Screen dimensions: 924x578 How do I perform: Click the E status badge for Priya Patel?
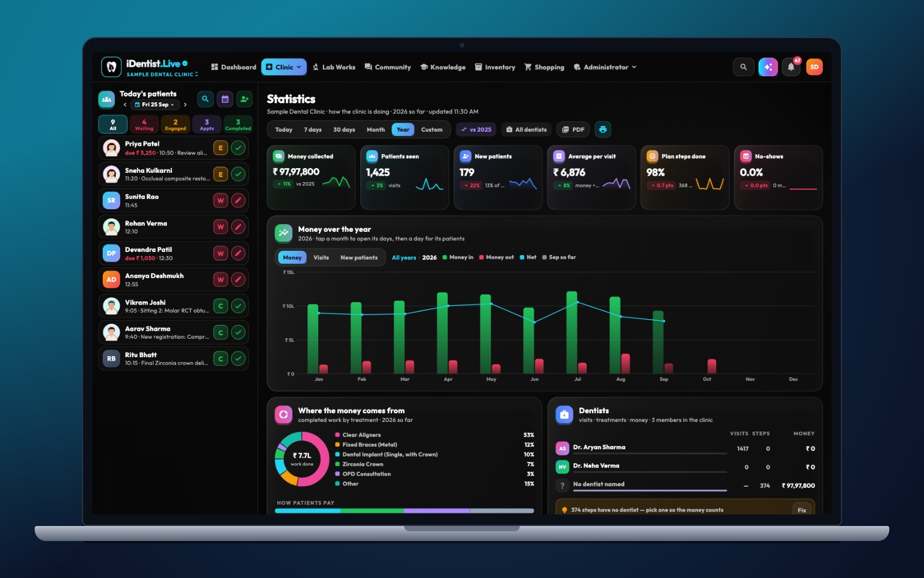click(x=221, y=148)
